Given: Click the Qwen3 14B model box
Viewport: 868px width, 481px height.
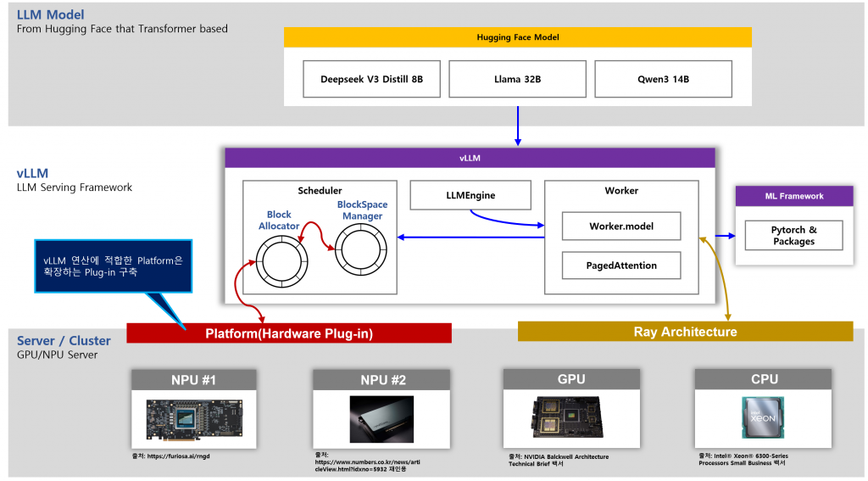Looking at the screenshot, I should click(x=663, y=79).
